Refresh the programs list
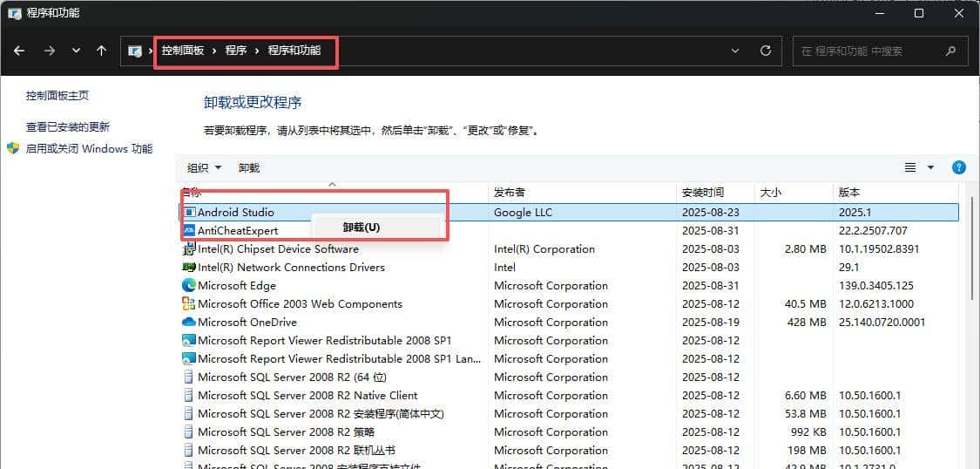980x469 pixels. click(x=766, y=51)
